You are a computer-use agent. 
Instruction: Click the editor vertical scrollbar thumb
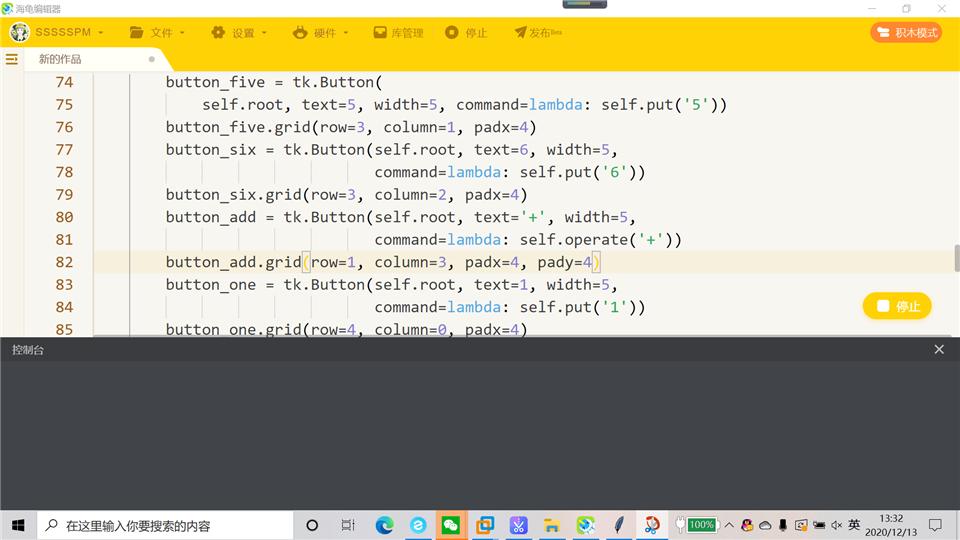(x=956, y=258)
